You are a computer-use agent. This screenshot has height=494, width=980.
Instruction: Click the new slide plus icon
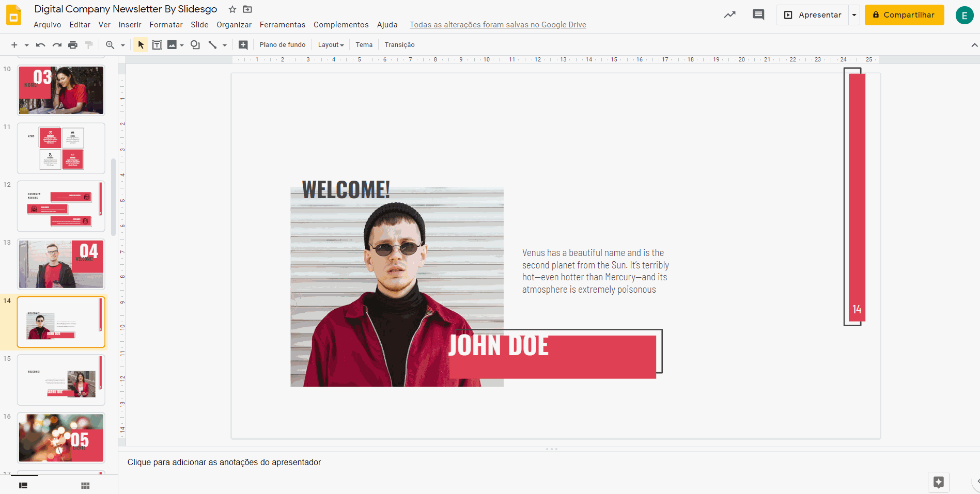pyautogui.click(x=14, y=45)
